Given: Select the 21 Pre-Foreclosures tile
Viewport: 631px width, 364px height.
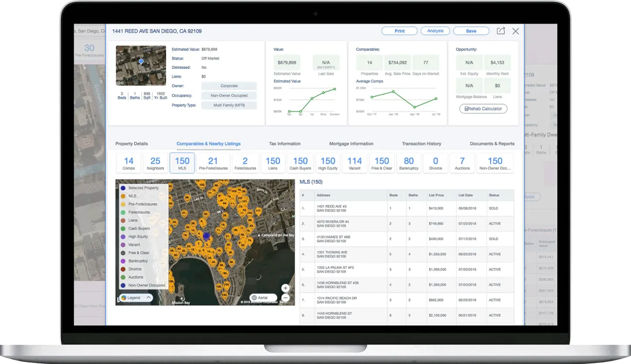Looking at the screenshot, I should click(213, 163).
